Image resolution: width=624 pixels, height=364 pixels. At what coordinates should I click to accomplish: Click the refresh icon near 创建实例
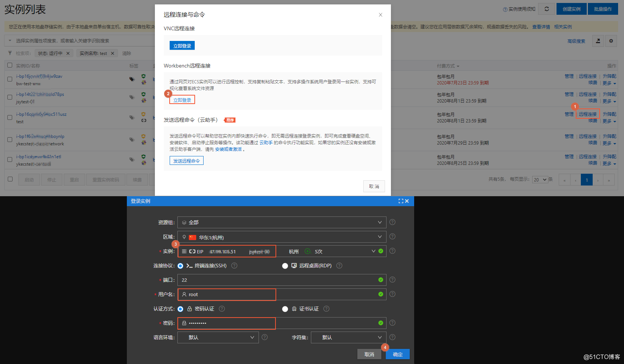click(x=547, y=8)
